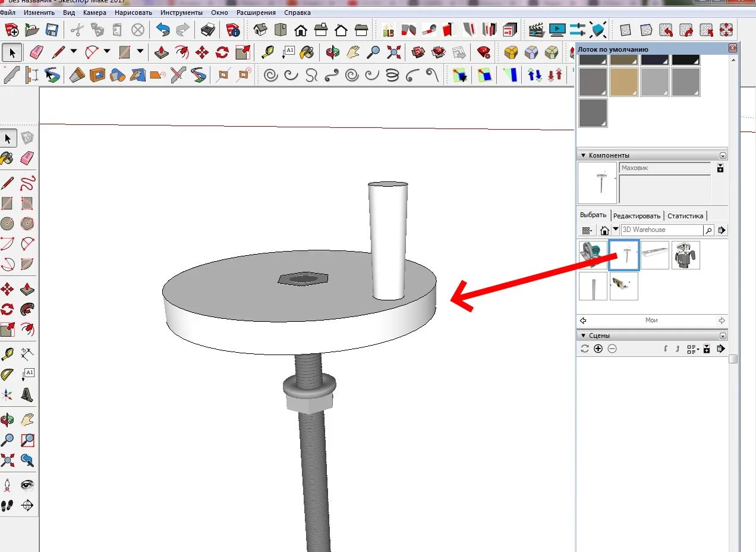Open the components Details arrow menu
The height and width of the screenshot is (552, 756).
[x=722, y=230]
